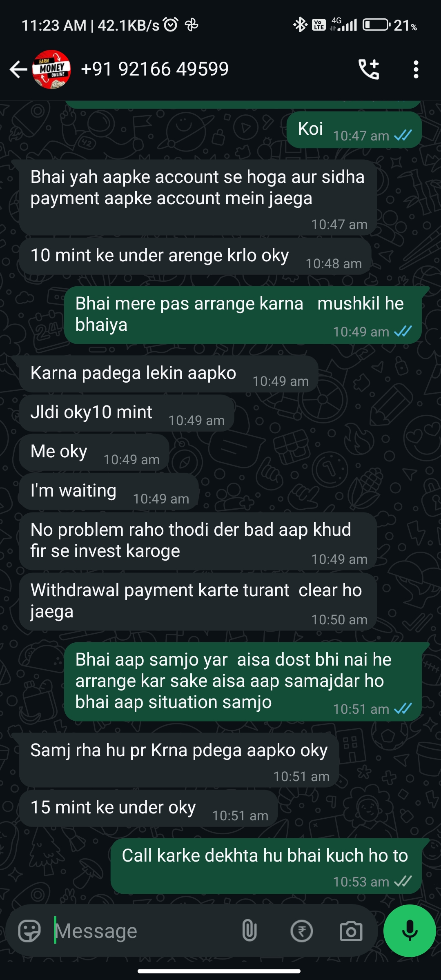Viewport: 441px width, 980px height.
Task: Open the Earn Money profile picture
Action: point(51,69)
